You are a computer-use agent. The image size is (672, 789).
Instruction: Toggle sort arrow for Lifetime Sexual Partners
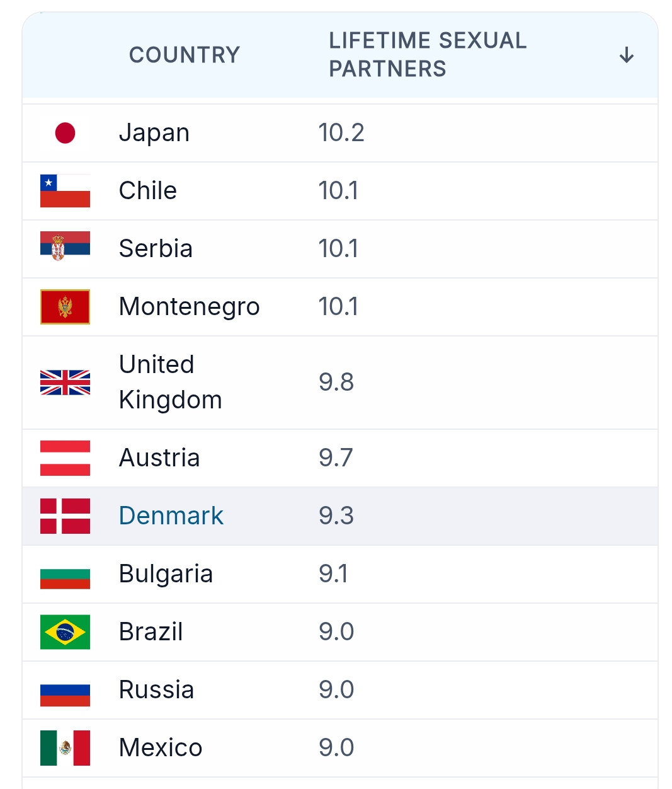click(x=626, y=55)
